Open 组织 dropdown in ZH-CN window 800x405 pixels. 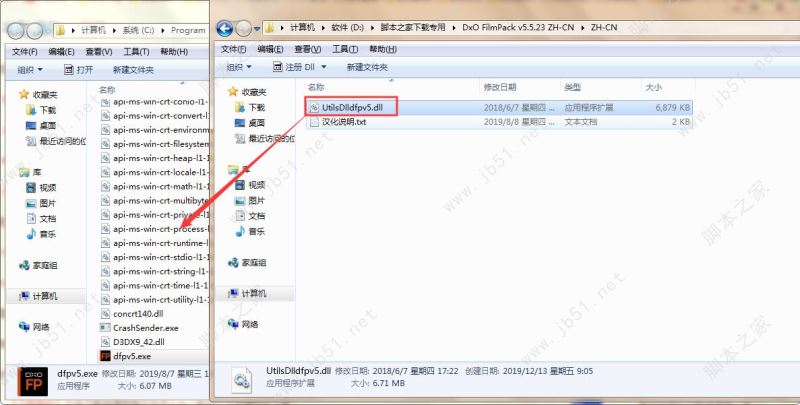coord(239,67)
